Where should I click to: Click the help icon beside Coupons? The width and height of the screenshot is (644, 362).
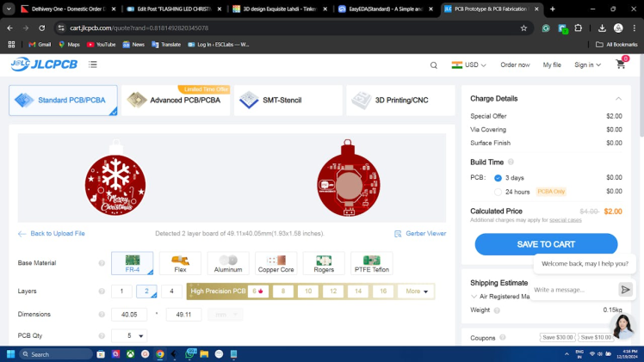coord(502,337)
